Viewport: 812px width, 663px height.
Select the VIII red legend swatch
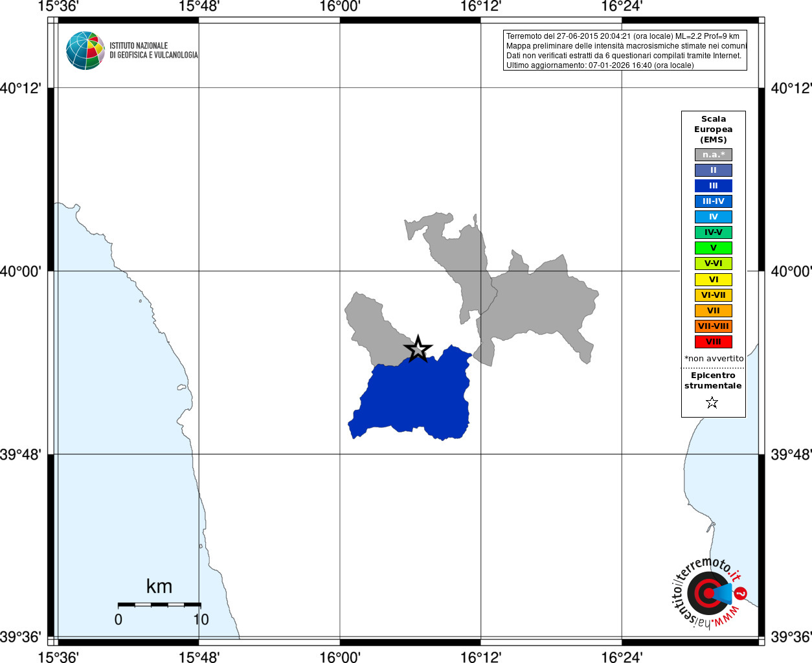714,342
